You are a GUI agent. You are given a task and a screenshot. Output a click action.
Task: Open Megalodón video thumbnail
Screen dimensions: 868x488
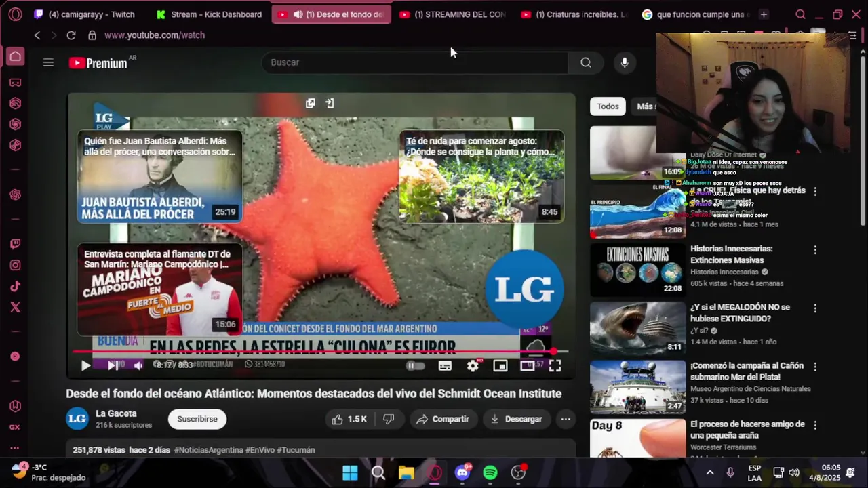tap(637, 328)
